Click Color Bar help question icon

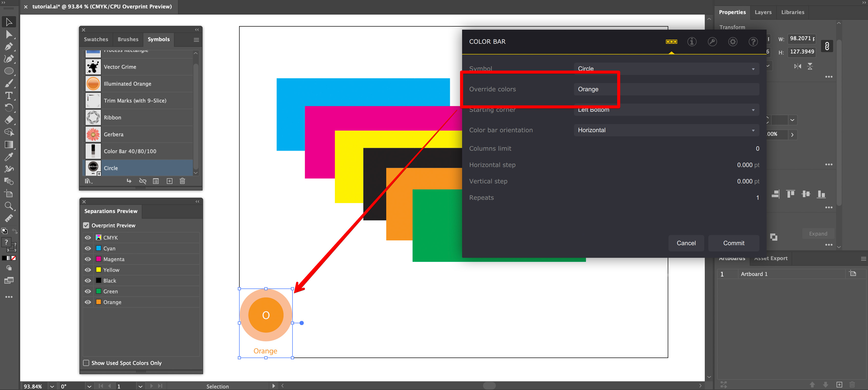[753, 41]
